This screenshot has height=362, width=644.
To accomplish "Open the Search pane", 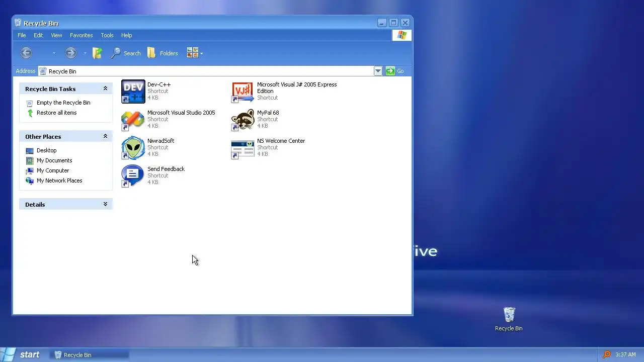I will click(126, 53).
